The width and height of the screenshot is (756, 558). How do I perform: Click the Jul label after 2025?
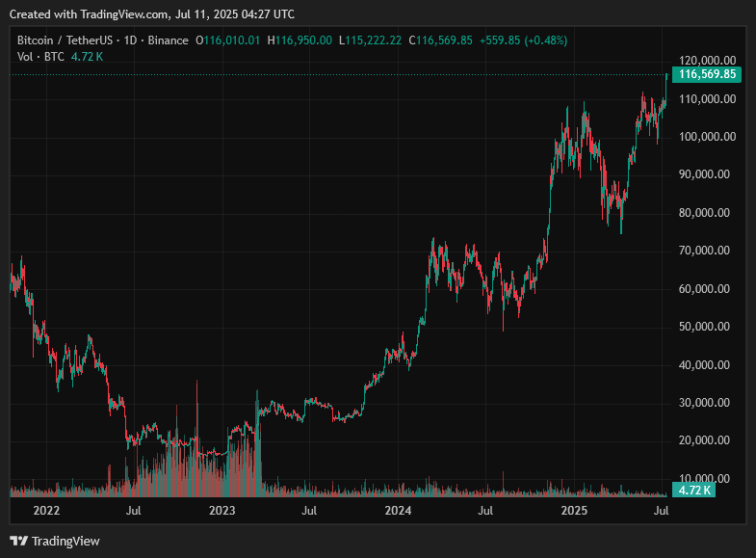[661, 511]
